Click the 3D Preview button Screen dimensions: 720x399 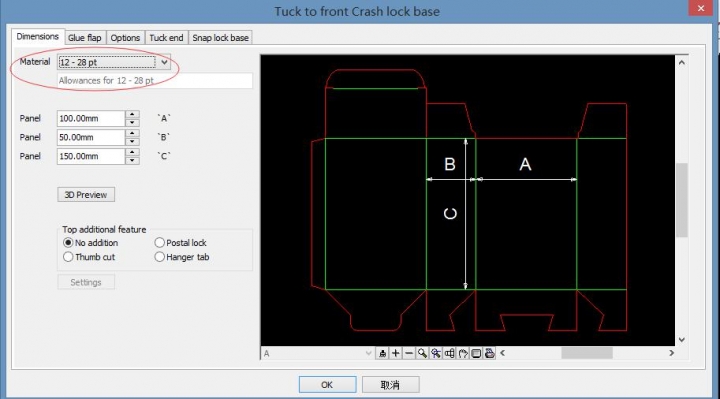point(86,195)
